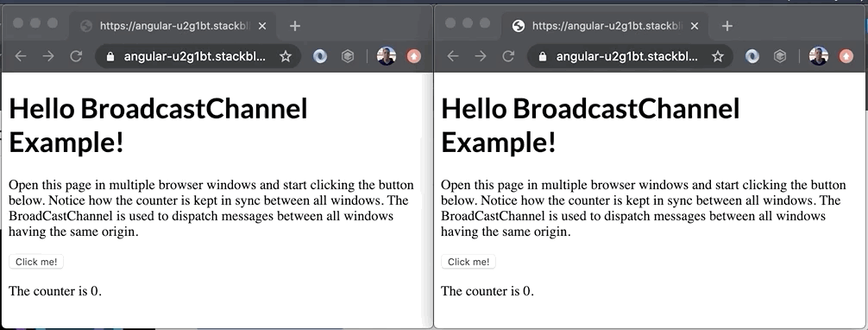Screen dimensions: 868x330
Task: Click the address bar URL in the left window
Action: coord(195,56)
